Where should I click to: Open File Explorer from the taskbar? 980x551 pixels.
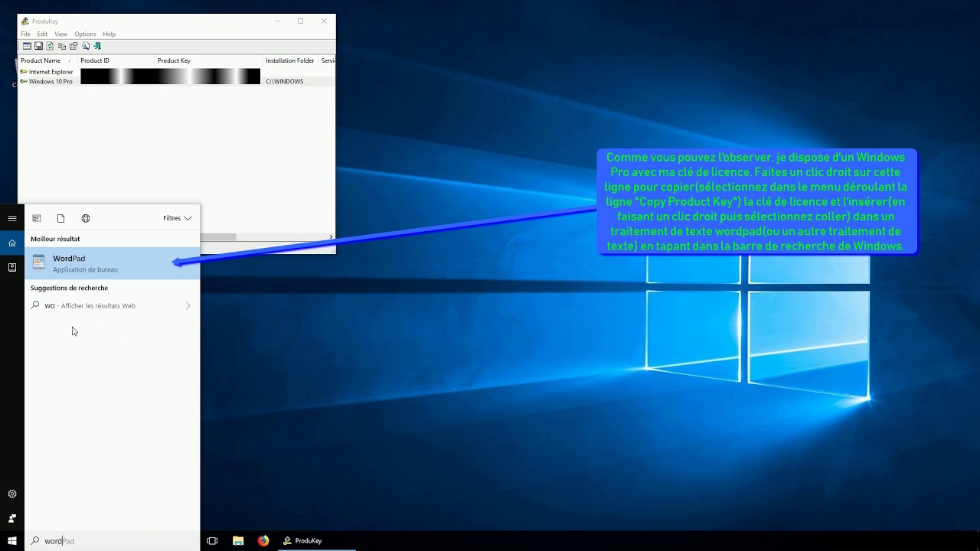pos(238,541)
